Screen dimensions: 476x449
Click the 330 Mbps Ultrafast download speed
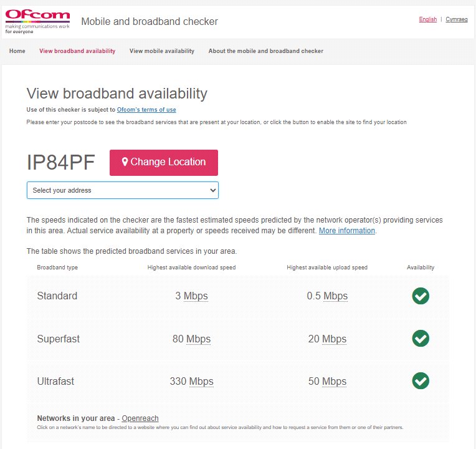click(x=191, y=381)
